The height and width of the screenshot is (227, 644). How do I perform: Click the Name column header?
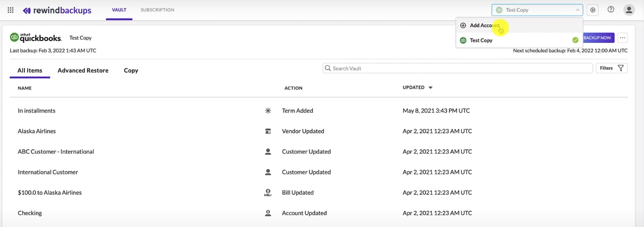click(25, 88)
